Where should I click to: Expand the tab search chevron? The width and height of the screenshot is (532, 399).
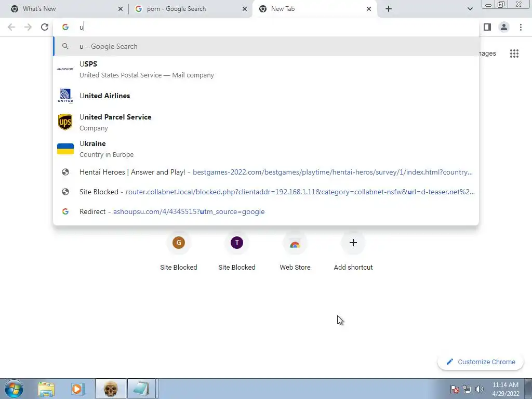coord(470,9)
